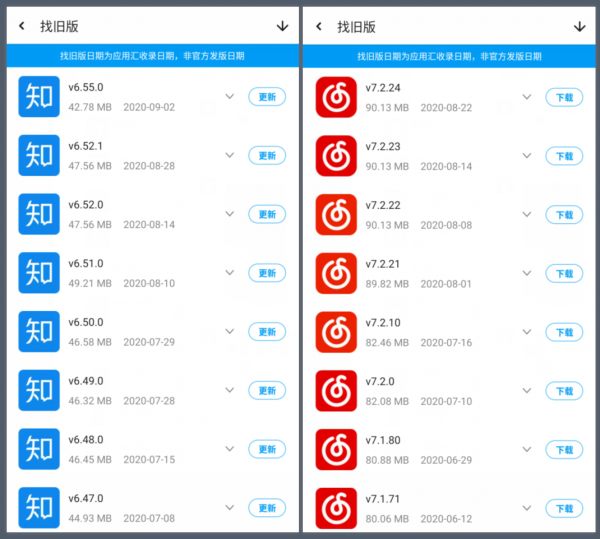This screenshot has height=539, width=600.
Task: Tap Zhihu icon for v6.51.0
Action: pos(39,273)
